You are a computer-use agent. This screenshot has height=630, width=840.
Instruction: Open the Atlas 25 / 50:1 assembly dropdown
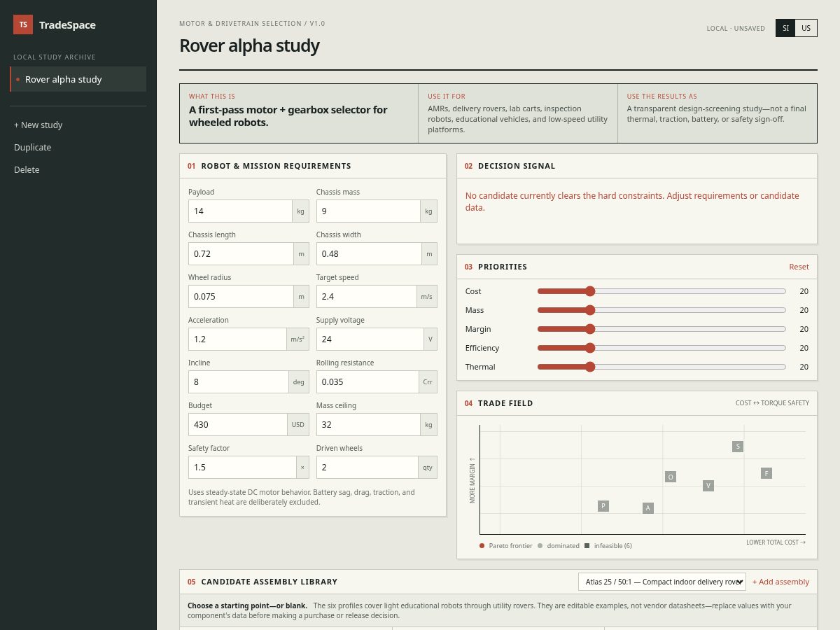[662, 582]
